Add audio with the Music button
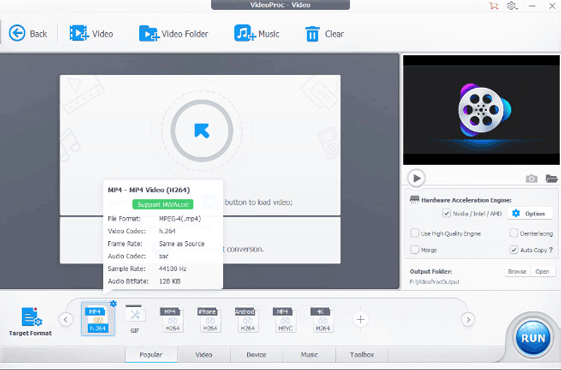561x370 pixels. coord(257,34)
